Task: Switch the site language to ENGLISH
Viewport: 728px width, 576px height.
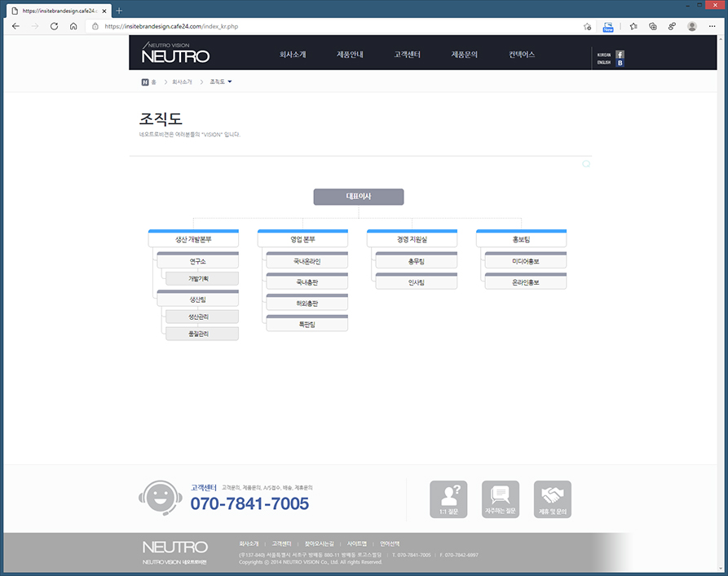Action: (x=604, y=63)
